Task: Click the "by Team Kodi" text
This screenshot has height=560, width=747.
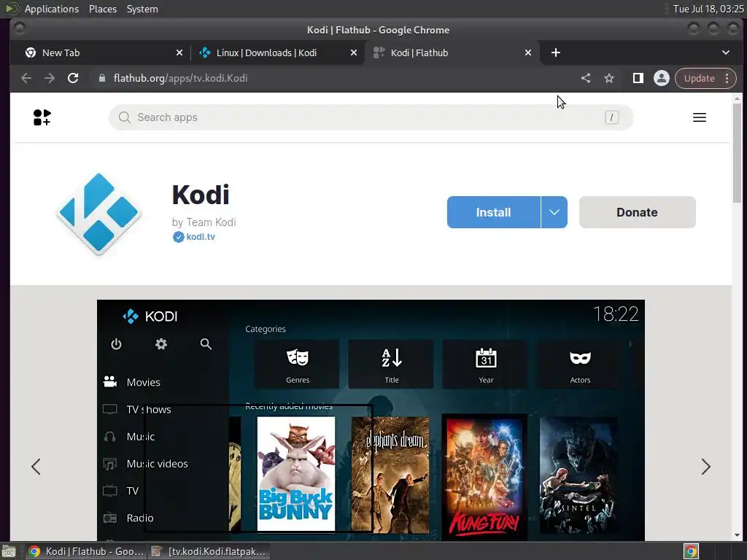Action: tap(204, 222)
